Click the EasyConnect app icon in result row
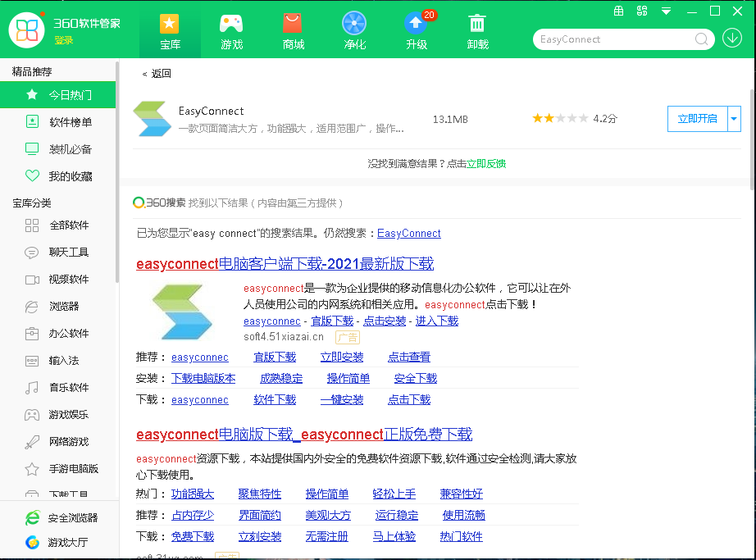This screenshot has width=756, height=560. 152,119
